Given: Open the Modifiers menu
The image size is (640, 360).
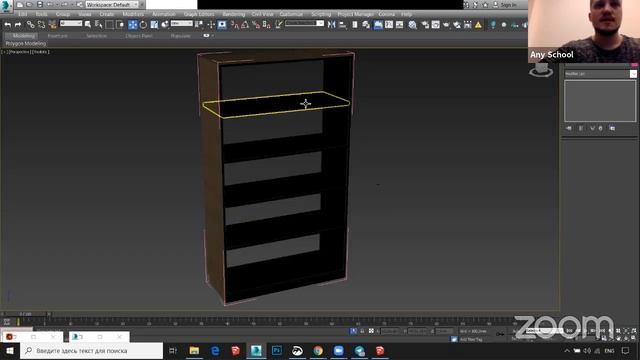Looking at the screenshot, I should 133,14.
